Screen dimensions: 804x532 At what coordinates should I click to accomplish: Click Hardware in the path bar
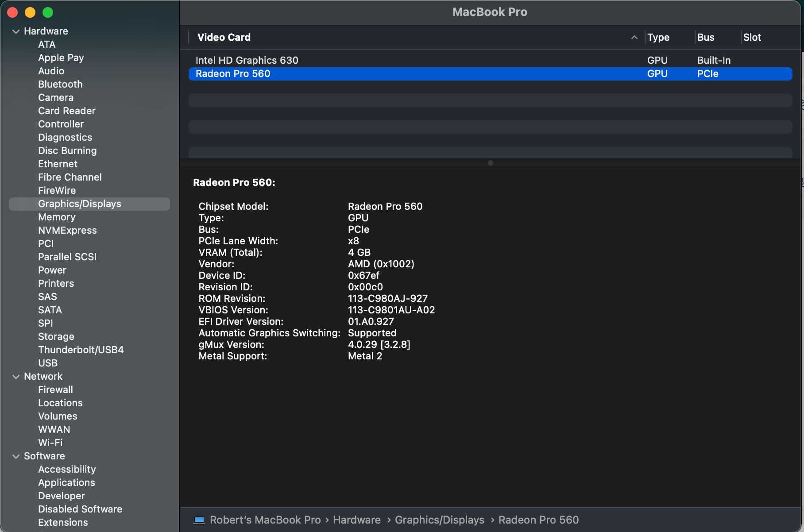click(x=357, y=520)
